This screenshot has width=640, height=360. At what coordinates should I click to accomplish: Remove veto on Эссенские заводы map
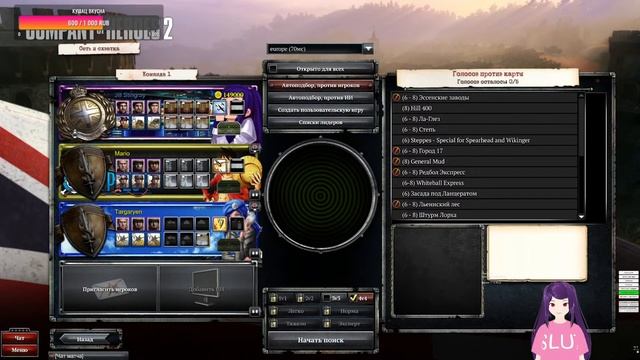click(x=396, y=98)
